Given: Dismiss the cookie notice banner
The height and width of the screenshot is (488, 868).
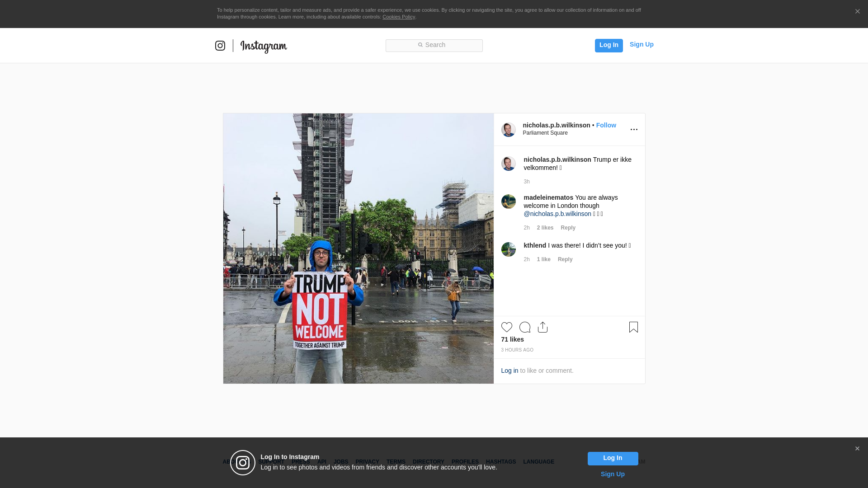Looking at the screenshot, I should 857,11.
